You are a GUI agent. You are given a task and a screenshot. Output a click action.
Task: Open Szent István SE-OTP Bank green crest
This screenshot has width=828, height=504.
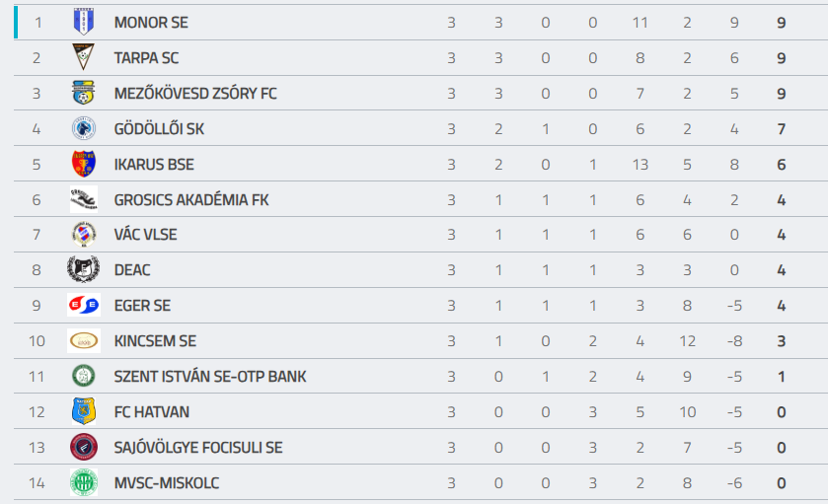click(x=84, y=376)
